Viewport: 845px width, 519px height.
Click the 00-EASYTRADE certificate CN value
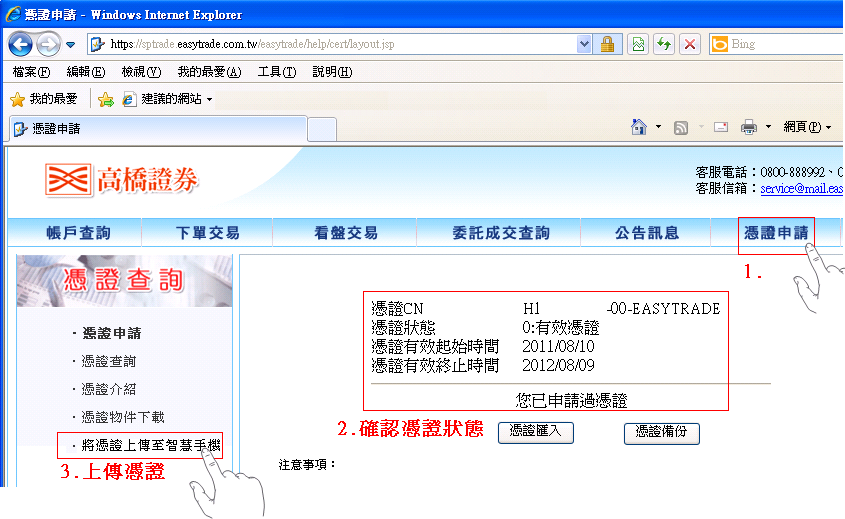coord(663,309)
